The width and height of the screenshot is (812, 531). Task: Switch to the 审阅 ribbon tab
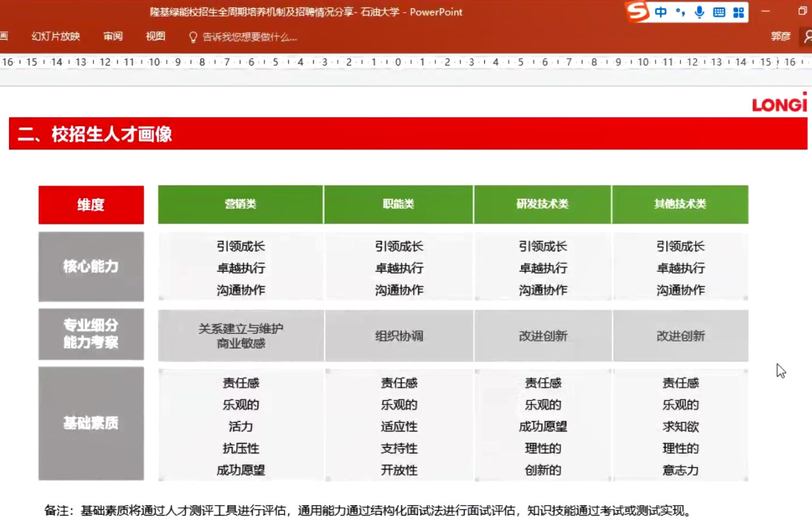pos(114,37)
